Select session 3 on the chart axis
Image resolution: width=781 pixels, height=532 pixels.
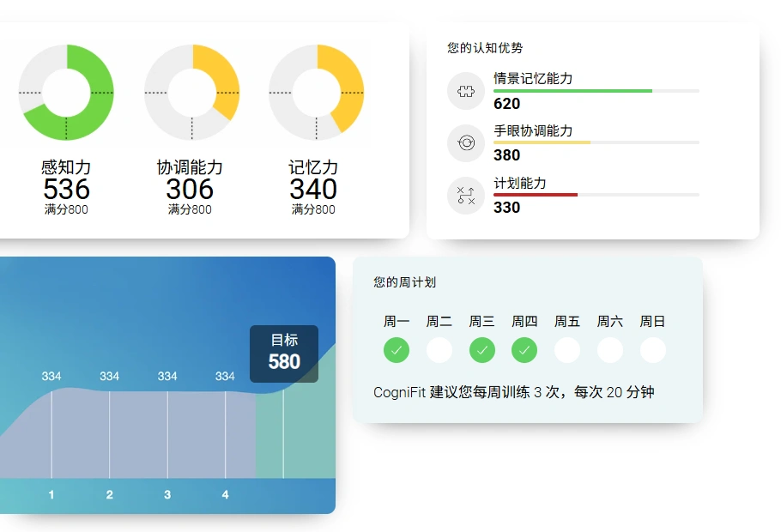pyautogui.click(x=167, y=494)
